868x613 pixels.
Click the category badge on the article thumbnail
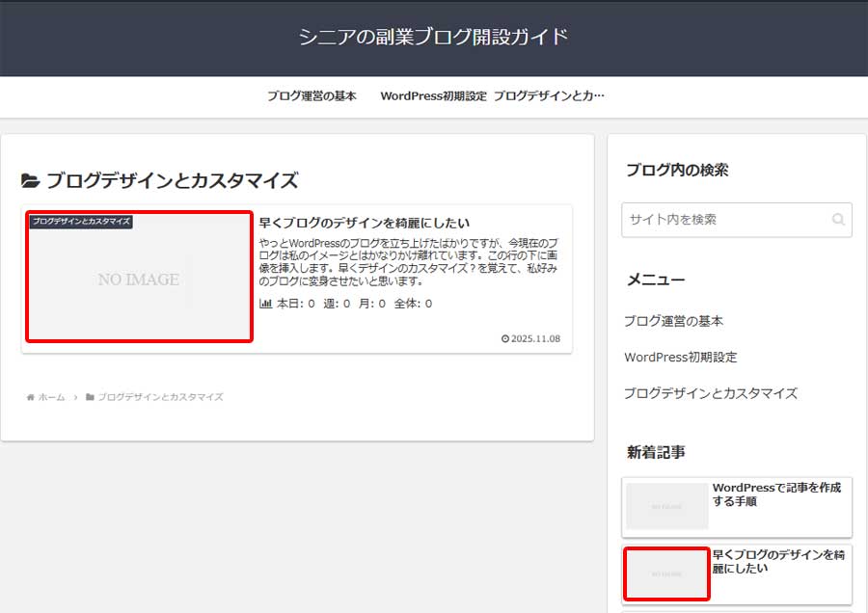[80, 220]
